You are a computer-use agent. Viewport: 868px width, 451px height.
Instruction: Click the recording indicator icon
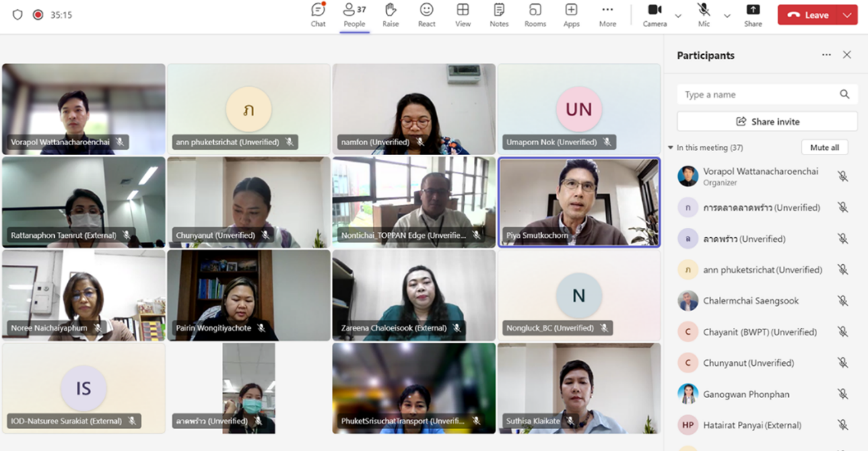click(x=38, y=15)
